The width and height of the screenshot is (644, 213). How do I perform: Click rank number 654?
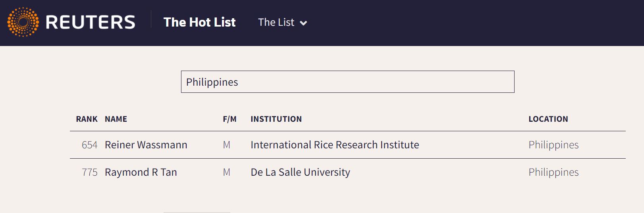point(89,145)
